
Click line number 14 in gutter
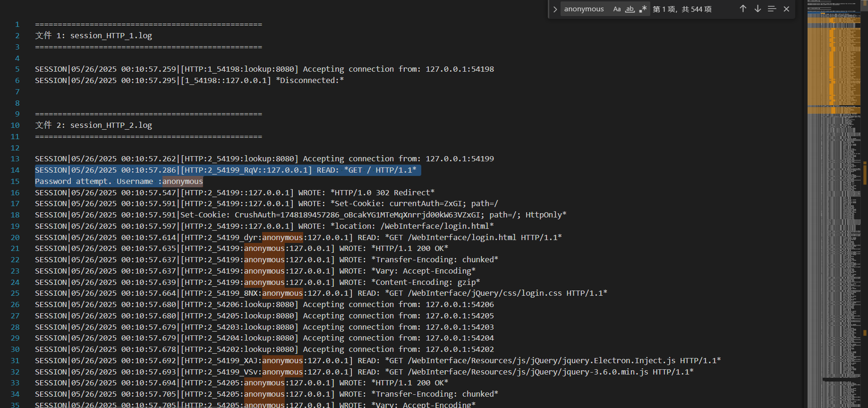15,170
